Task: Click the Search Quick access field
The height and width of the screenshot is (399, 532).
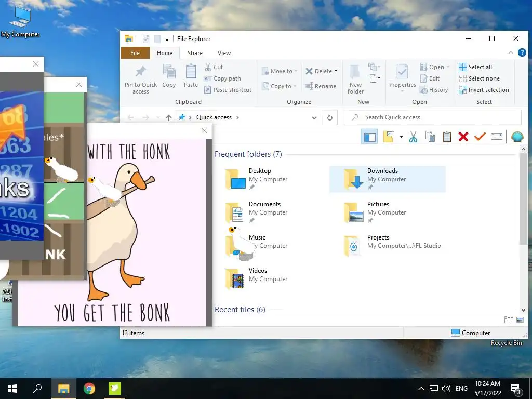Action: coord(433,117)
